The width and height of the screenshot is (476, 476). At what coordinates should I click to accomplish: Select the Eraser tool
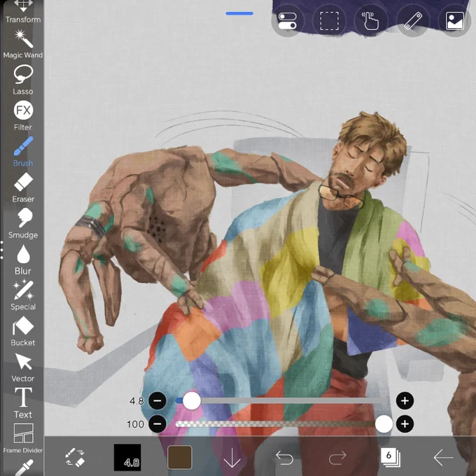(x=23, y=188)
